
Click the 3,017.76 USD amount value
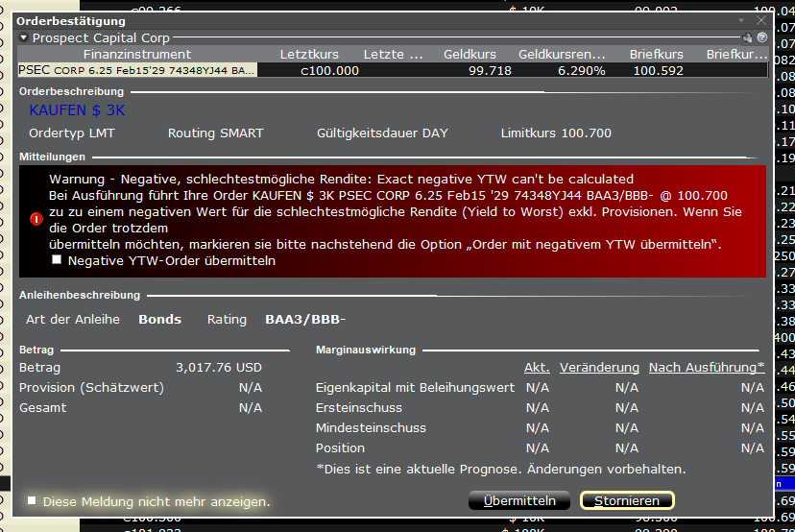tap(219, 368)
